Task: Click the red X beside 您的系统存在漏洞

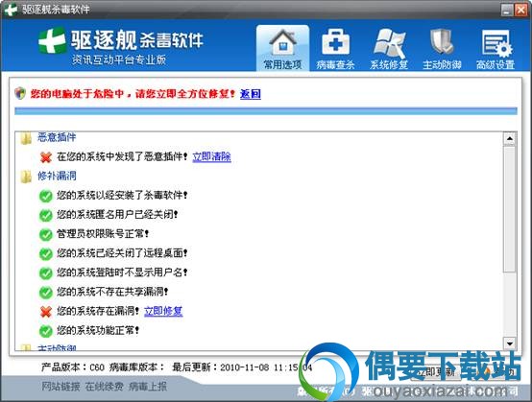Action: (46, 311)
